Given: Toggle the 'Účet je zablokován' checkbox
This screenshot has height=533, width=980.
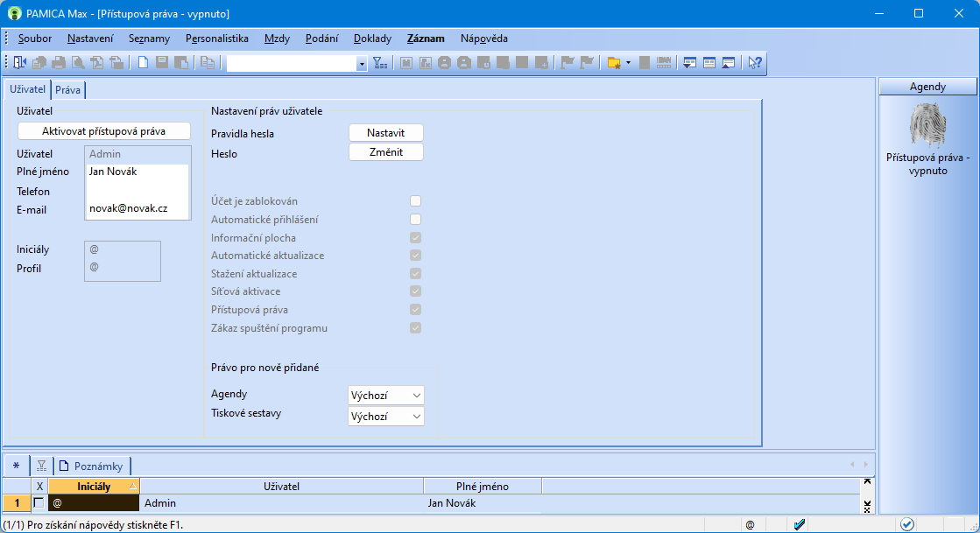Looking at the screenshot, I should tap(416, 201).
